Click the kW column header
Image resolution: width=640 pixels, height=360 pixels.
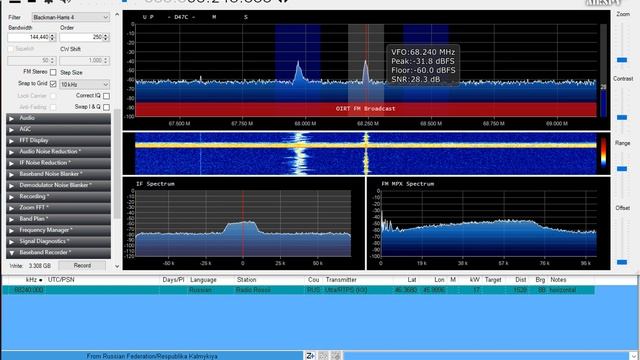(x=474, y=280)
